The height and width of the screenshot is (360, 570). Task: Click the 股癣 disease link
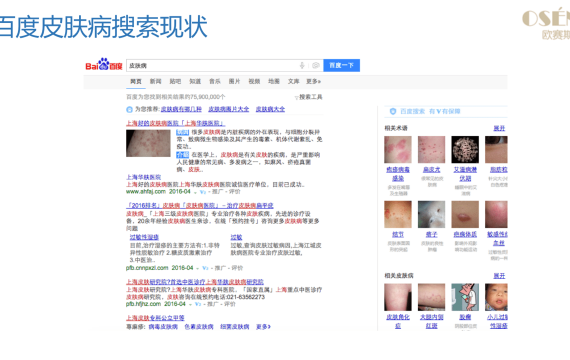tap(465, 317)
